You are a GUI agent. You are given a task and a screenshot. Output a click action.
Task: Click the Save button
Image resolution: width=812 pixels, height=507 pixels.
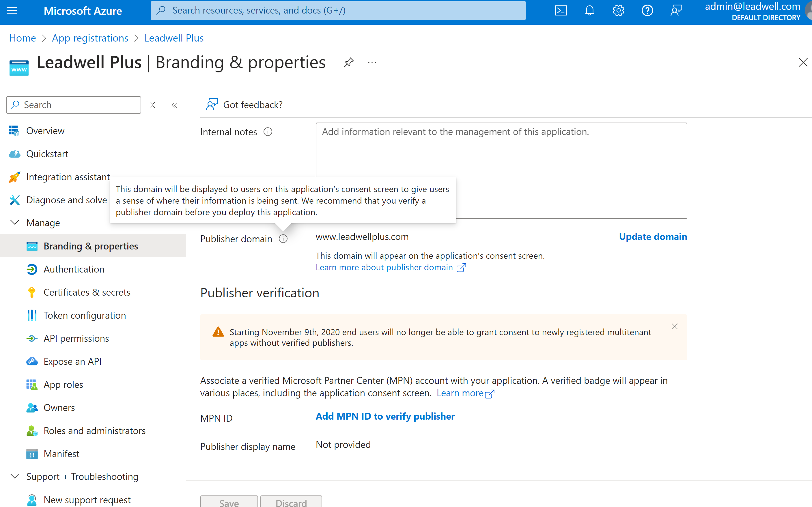(229, 502)
